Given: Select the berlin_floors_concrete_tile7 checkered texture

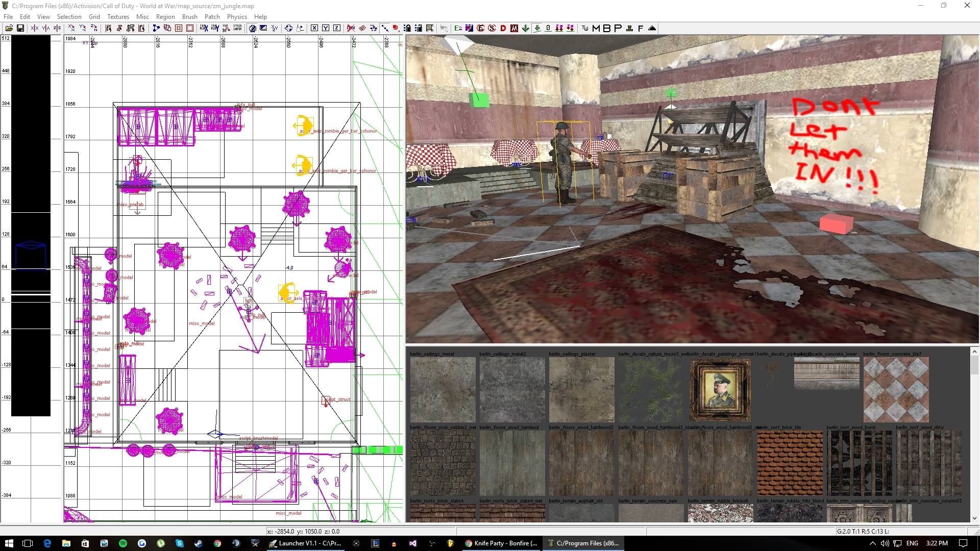Looking at the screenshot, I should 896,389.
